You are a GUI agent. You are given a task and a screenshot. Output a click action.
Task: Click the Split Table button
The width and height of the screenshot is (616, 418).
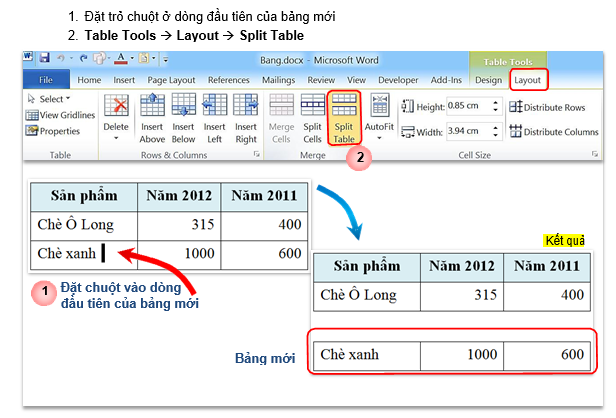click(x=344, y=118)
